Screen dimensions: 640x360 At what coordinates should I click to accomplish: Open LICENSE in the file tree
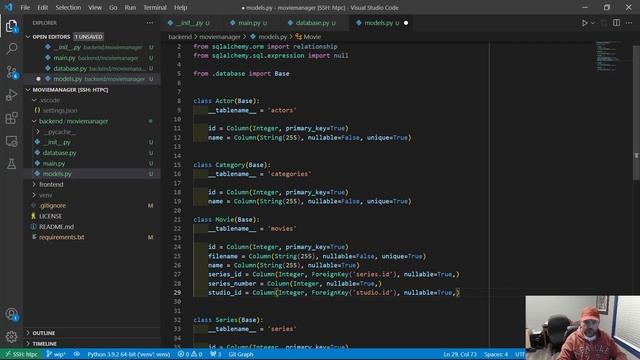pyautogui.click(x=51, y=216)
